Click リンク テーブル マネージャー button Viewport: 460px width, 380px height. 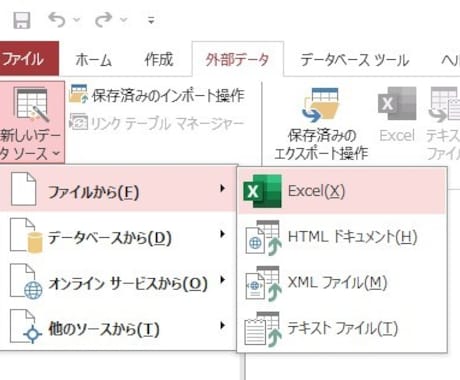click(157, 123)
